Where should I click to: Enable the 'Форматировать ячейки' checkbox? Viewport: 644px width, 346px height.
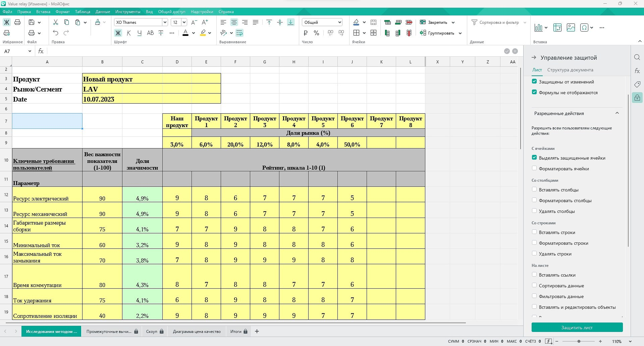[534, 168]
